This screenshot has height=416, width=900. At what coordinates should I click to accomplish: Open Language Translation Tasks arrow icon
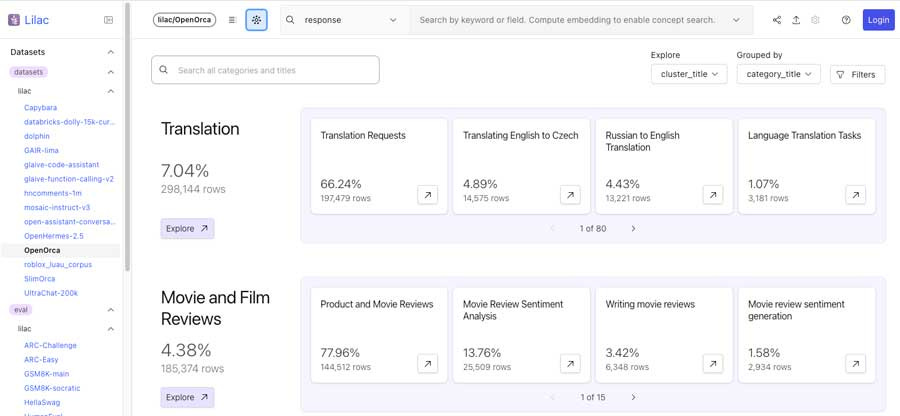pyautogui.click(x=855, y=195)
